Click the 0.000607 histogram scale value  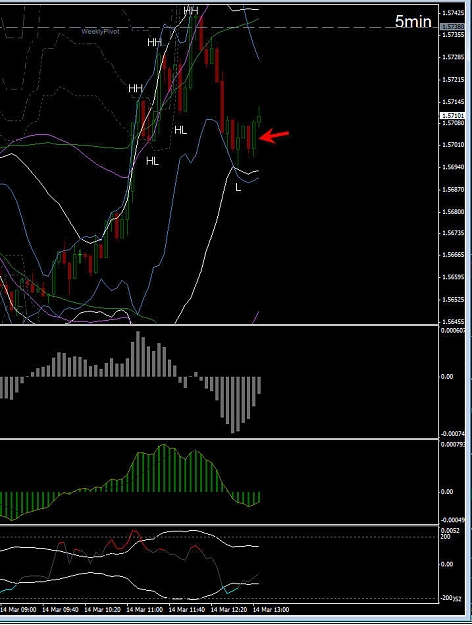pos(452,330)
